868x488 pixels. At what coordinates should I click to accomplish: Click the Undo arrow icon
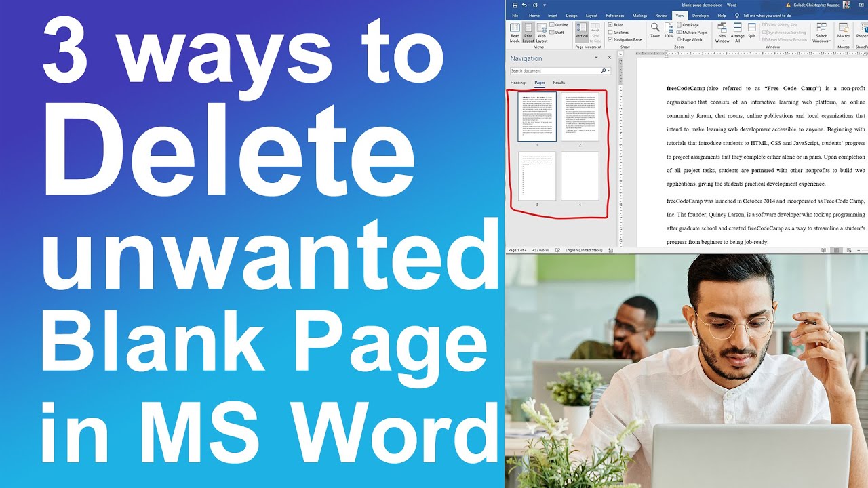tap(524, 5)
